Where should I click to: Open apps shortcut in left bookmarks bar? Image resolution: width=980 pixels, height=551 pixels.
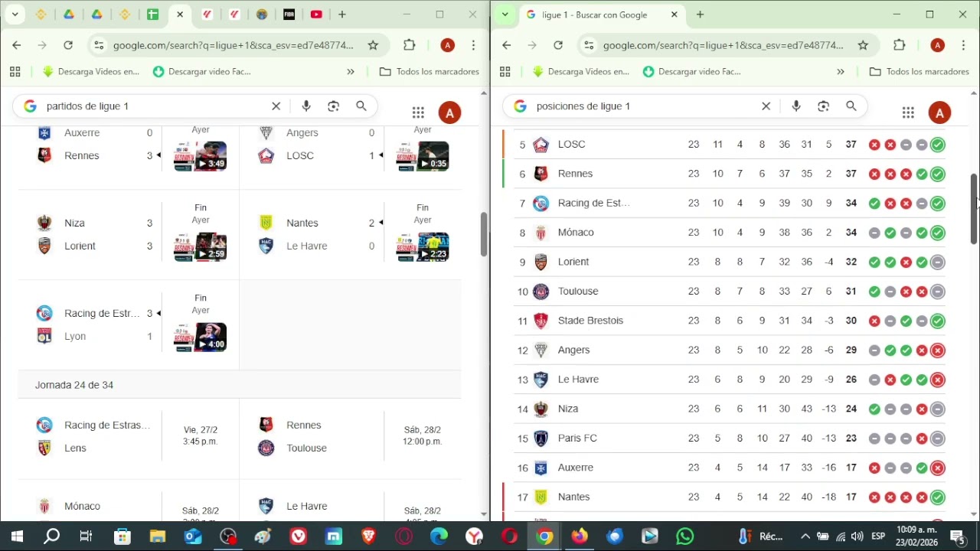[15, 72]
